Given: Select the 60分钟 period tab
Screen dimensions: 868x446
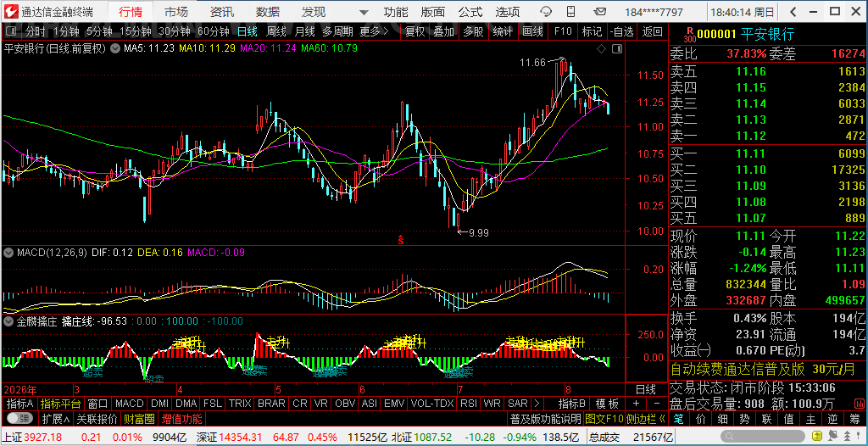Looking at the screenshot, I should 213,31.
